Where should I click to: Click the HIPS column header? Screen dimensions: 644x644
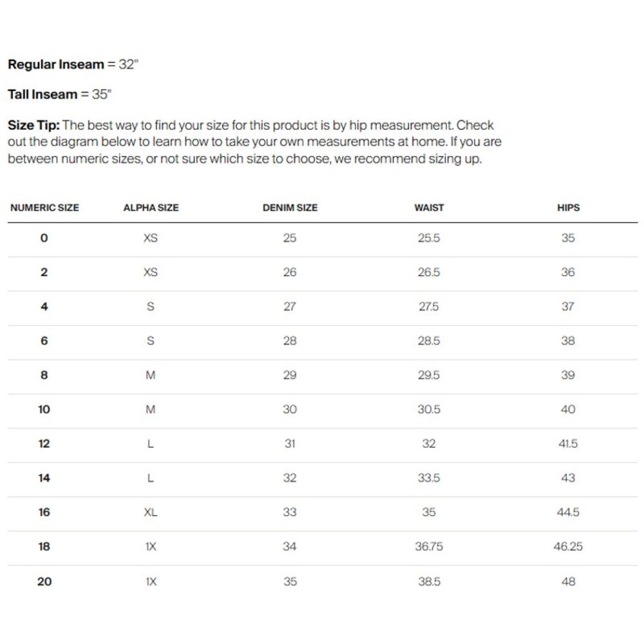[x=568, y=207]
